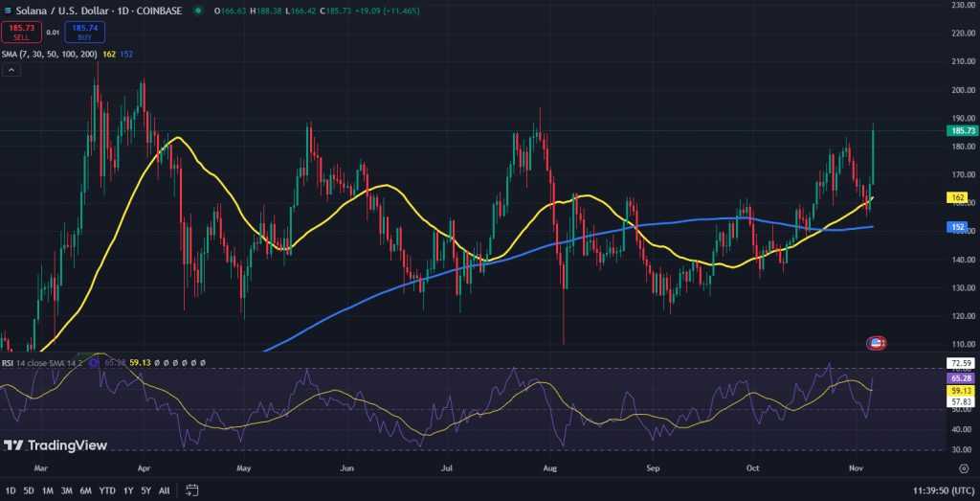This screenshot has height=501, width=980.
Task: Click the Nov label on time axis
Action: coord(855,467)
